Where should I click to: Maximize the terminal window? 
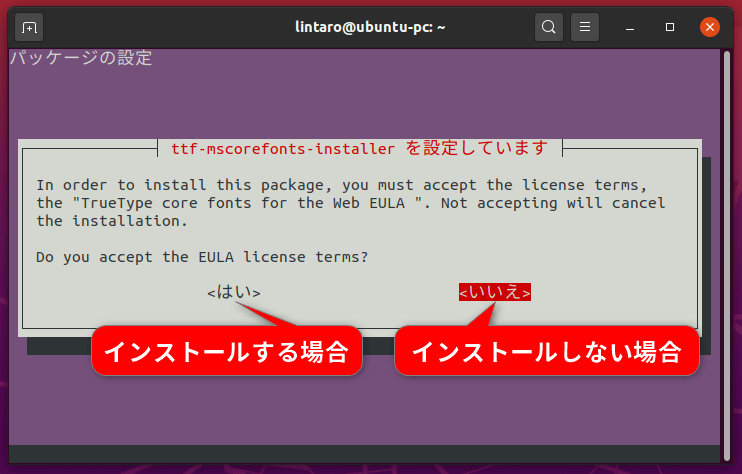(670, 27)
